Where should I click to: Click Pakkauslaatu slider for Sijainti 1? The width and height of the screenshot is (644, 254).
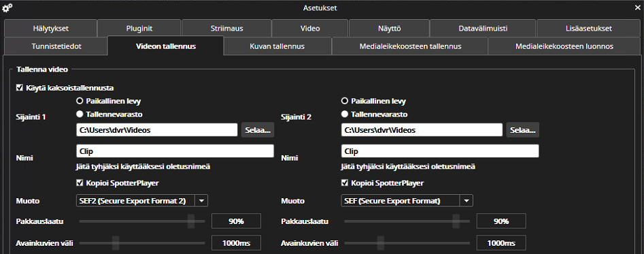(142, 221)
